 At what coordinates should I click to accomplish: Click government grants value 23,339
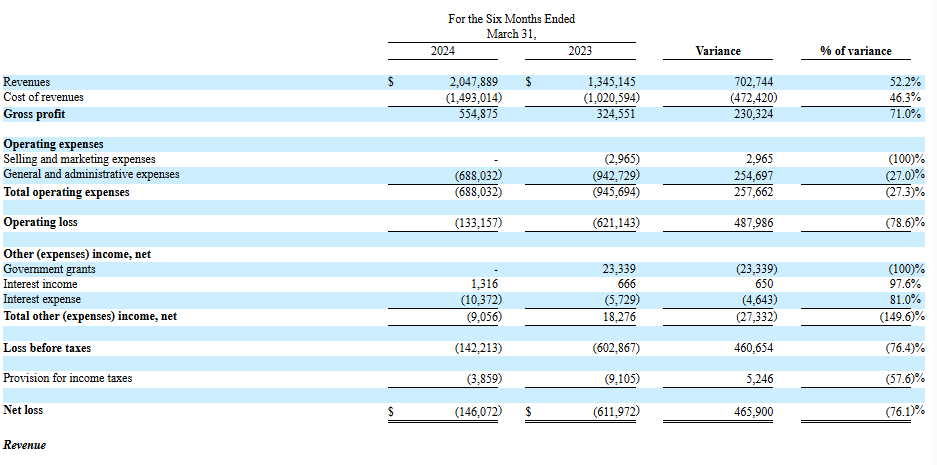(x=619, y=269)
